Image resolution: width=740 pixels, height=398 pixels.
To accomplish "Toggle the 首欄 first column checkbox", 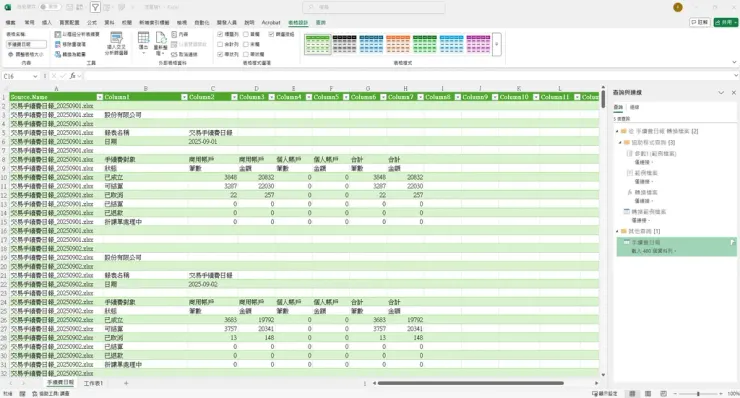I will tap(246, 34).
